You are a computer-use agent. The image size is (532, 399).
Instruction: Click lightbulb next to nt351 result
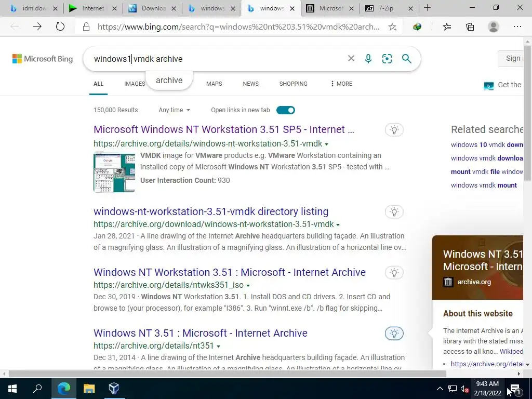(x=394, y=333)
